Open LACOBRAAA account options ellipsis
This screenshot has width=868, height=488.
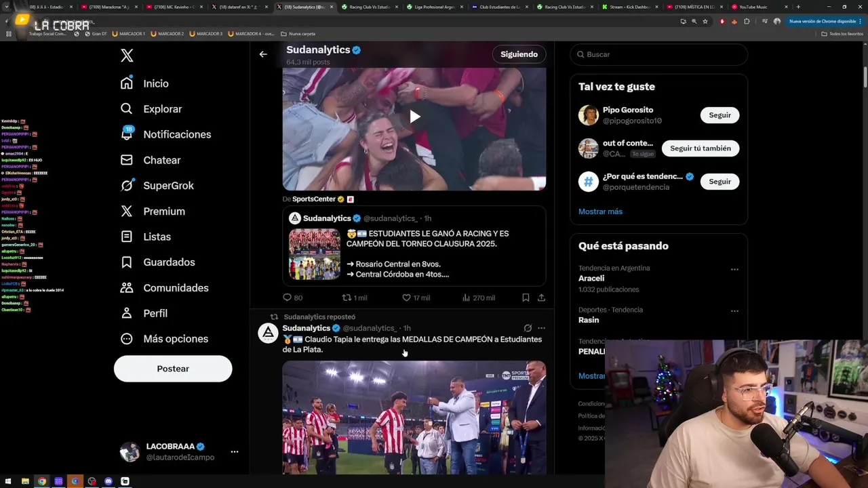click(234, 451)
